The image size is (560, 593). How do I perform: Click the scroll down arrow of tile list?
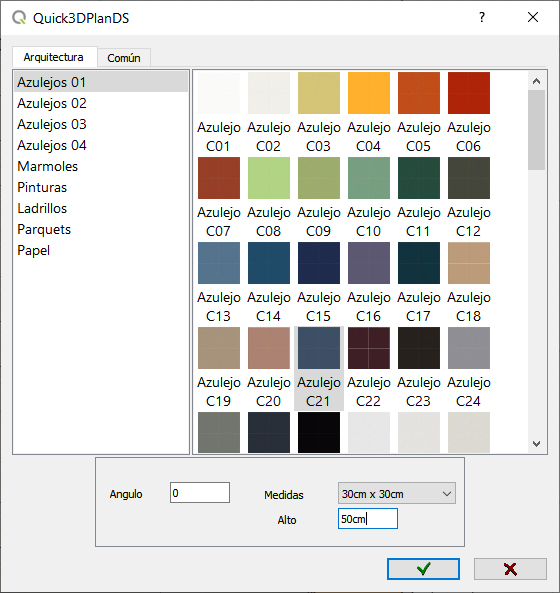[x=536, y=444]
